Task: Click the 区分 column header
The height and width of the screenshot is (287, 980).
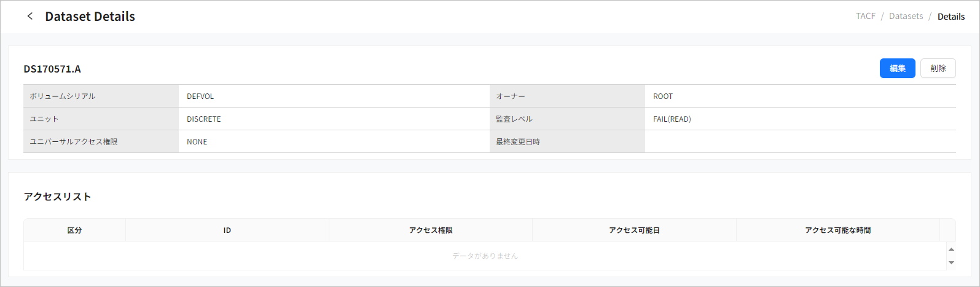Action: (x=74, y=230)
